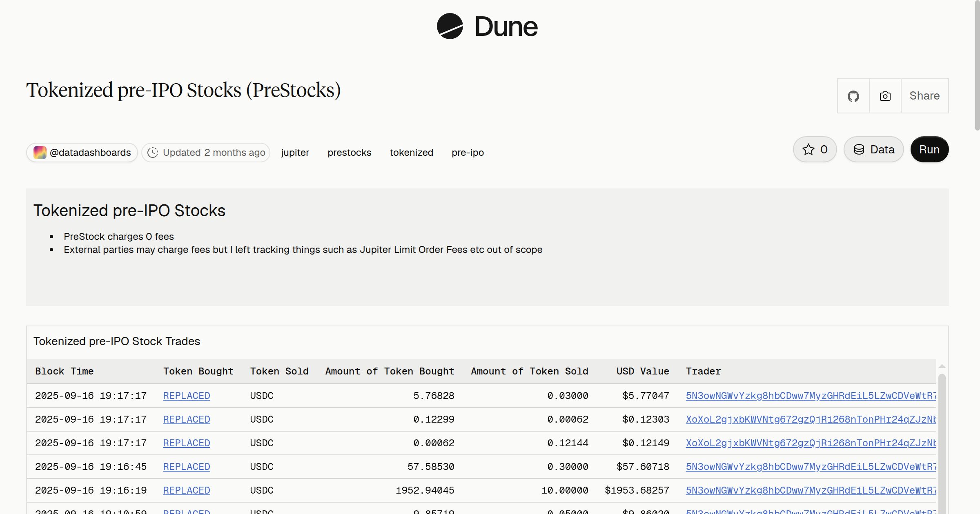Click the 5.76828 amount bought cell
This screenshot has height=514, width=980.
pos(434,396)
